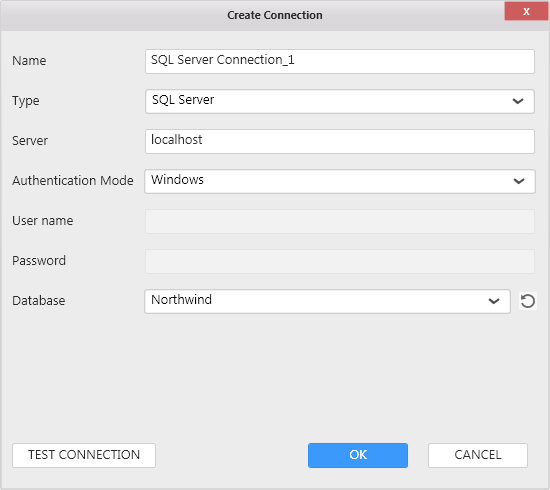
Task: Click the Database label text
Action: pos(39,301)
